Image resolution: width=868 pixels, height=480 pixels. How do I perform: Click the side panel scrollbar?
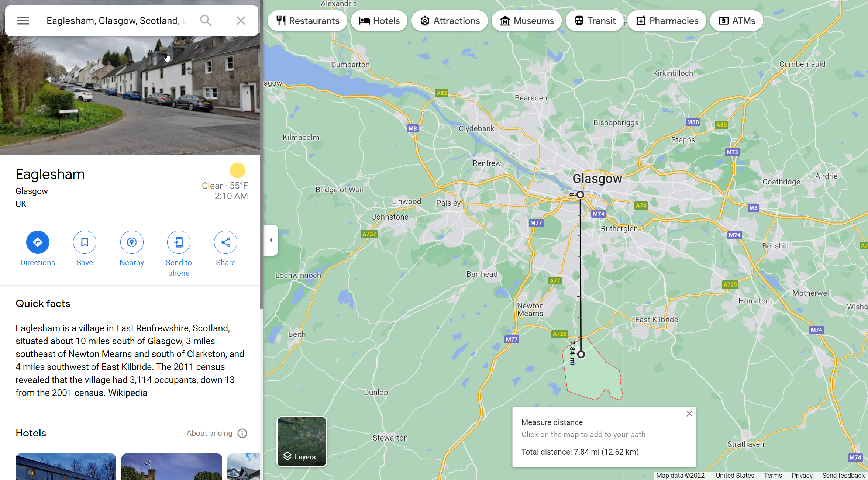pyautogui.click(x=262, y=155)
